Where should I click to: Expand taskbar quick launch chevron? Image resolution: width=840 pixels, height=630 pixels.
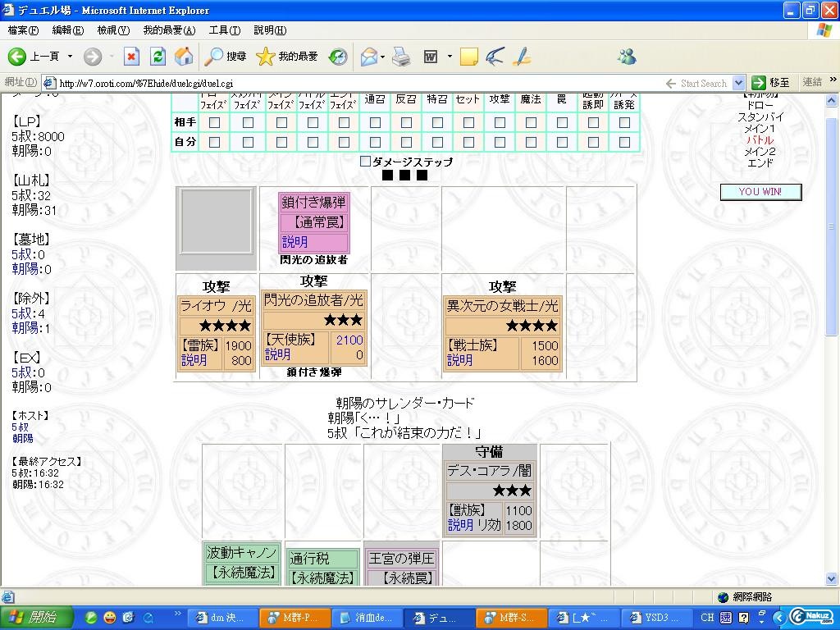(x=178, y=614)
